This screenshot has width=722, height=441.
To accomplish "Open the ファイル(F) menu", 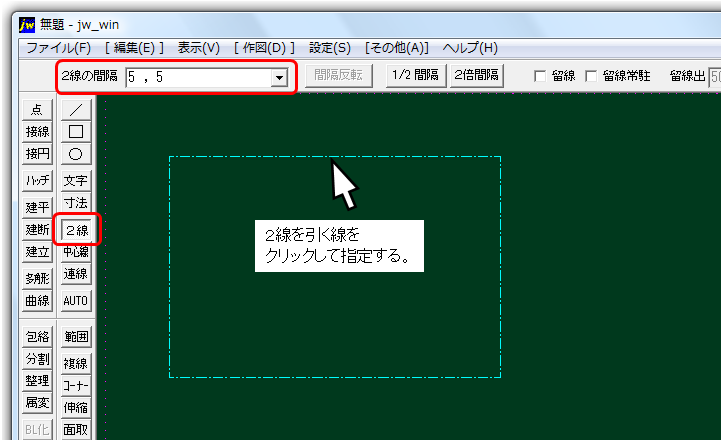I will pos(58,47).
